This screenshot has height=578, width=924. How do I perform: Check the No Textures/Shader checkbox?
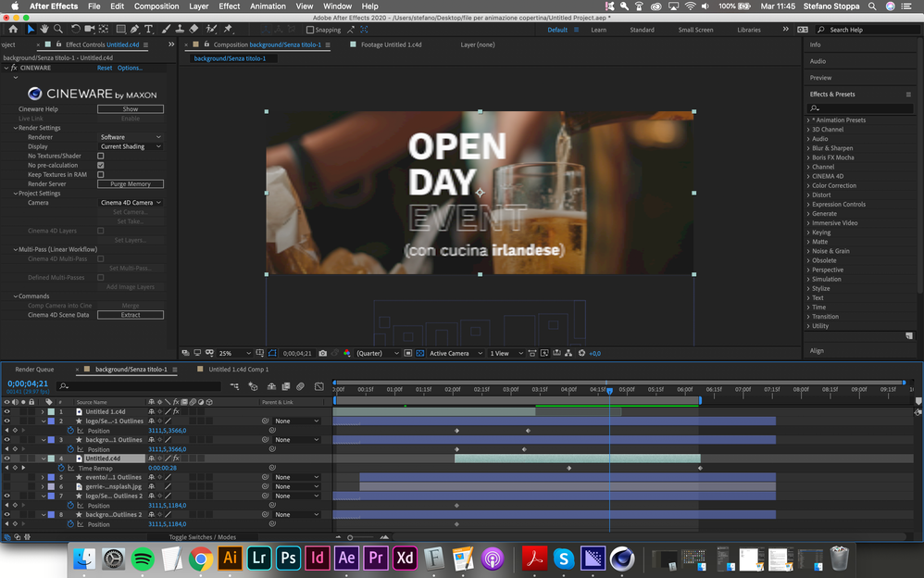[x=101, y=156]
